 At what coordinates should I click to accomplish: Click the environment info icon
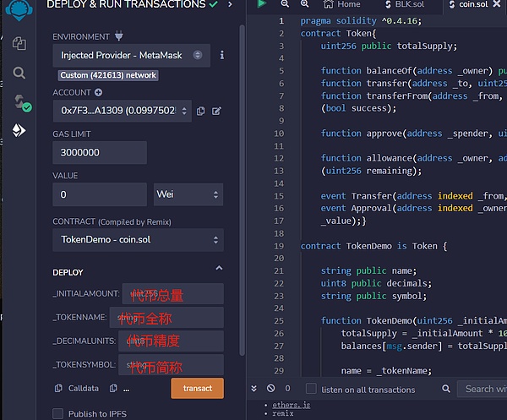click(x=222, y=55)
